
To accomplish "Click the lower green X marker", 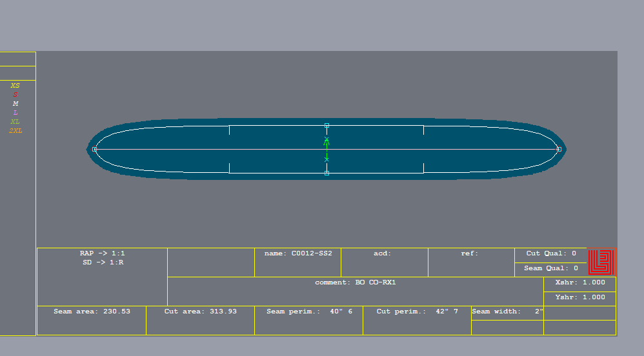I will [327, 159].
